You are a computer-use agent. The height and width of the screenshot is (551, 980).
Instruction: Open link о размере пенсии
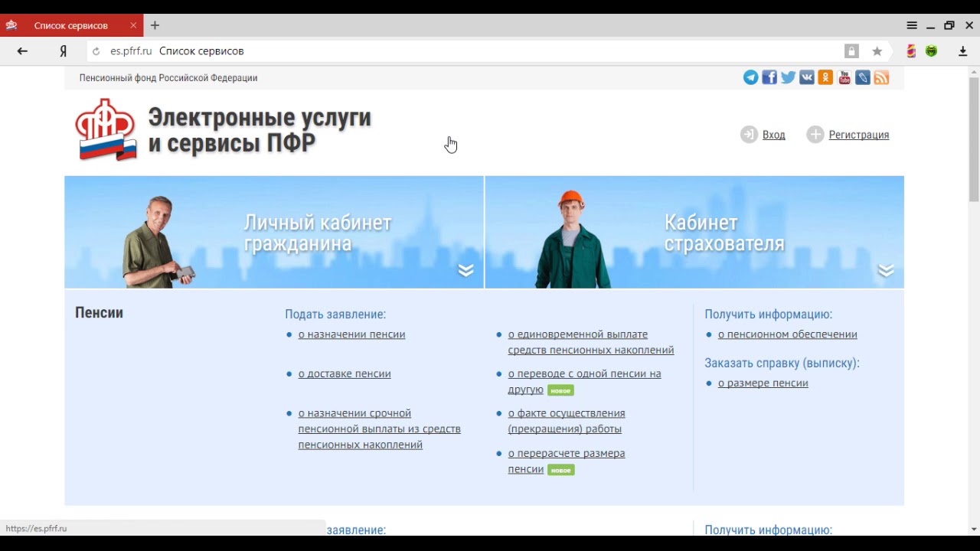tap(763, 383)
